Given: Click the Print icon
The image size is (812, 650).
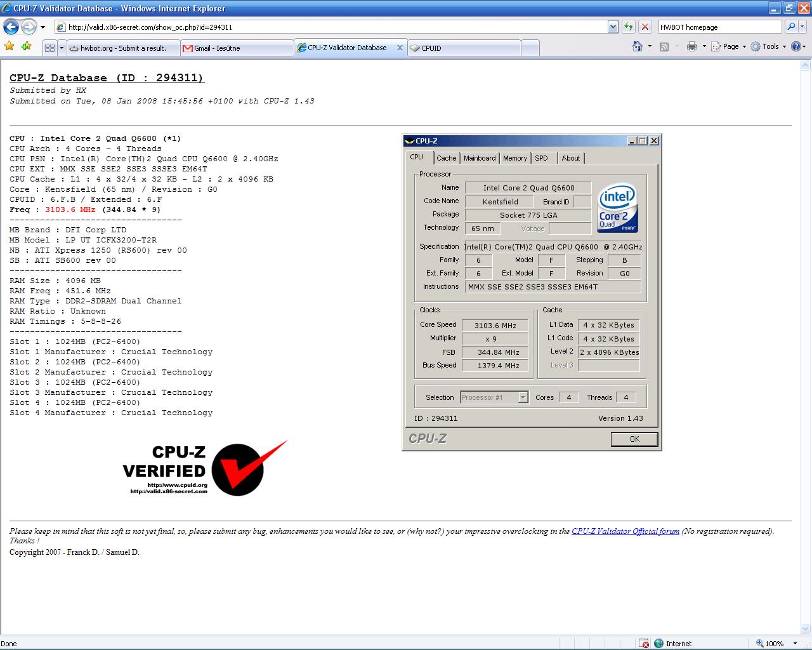Looking at the screenshot, I should tap(691, 46).
